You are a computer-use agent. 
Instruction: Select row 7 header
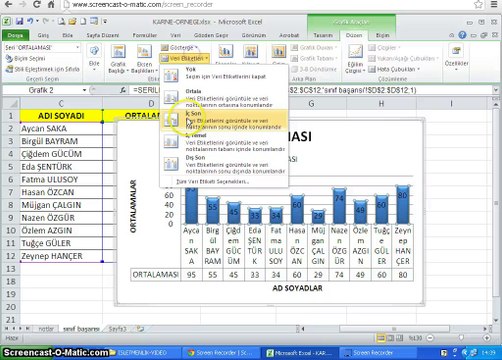(x=11, y=192)
